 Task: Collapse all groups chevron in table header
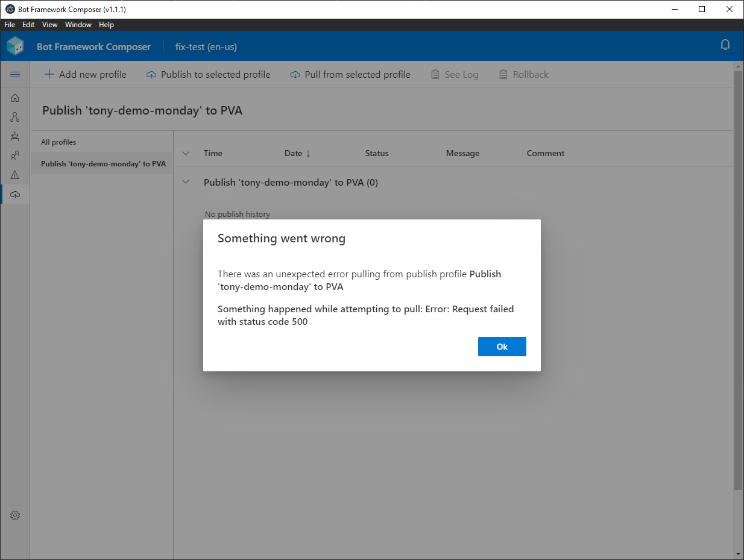(186, 153)
